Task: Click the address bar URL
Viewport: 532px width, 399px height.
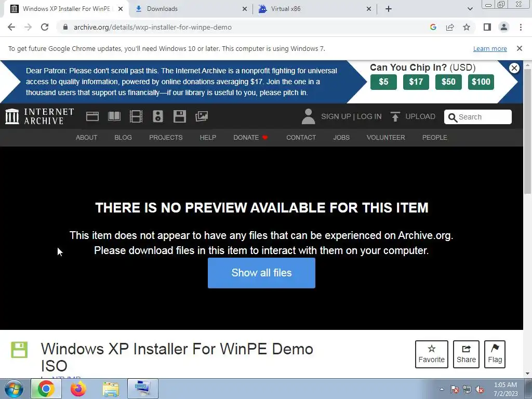Action: click(153, 27)
